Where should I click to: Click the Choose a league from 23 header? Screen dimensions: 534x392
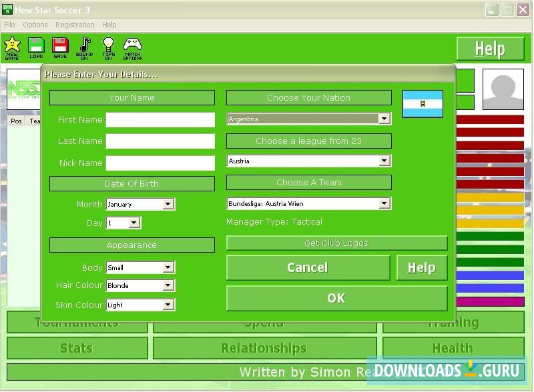click(x=309, y=141)
